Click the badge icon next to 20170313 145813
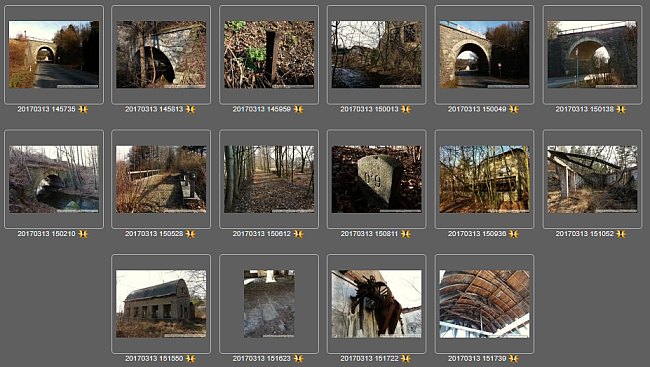This screenshot has height=367, width=650. 190,109
